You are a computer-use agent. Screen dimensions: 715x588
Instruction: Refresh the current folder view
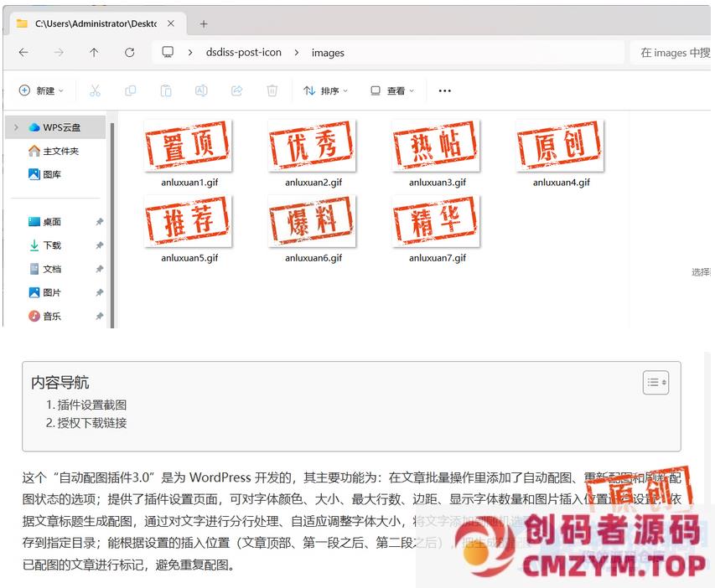pyautogui.click(x=129, y=52)
